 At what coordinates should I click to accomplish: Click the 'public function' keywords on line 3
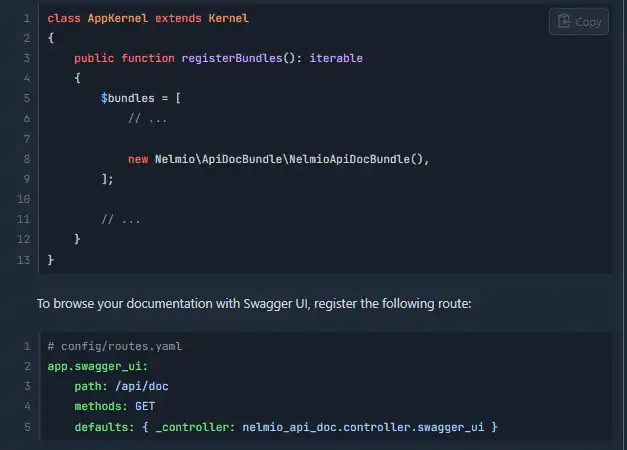point(124,58)
